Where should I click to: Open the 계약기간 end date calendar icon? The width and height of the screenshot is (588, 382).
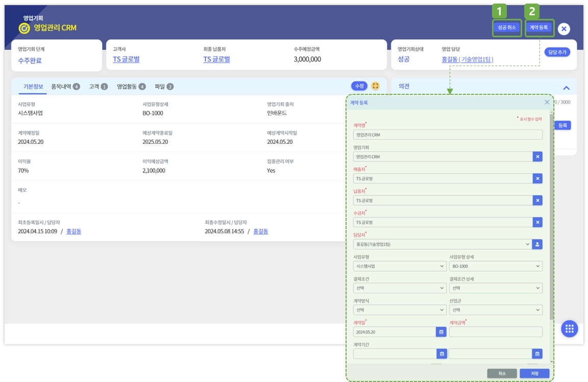(x=537, y=353)
